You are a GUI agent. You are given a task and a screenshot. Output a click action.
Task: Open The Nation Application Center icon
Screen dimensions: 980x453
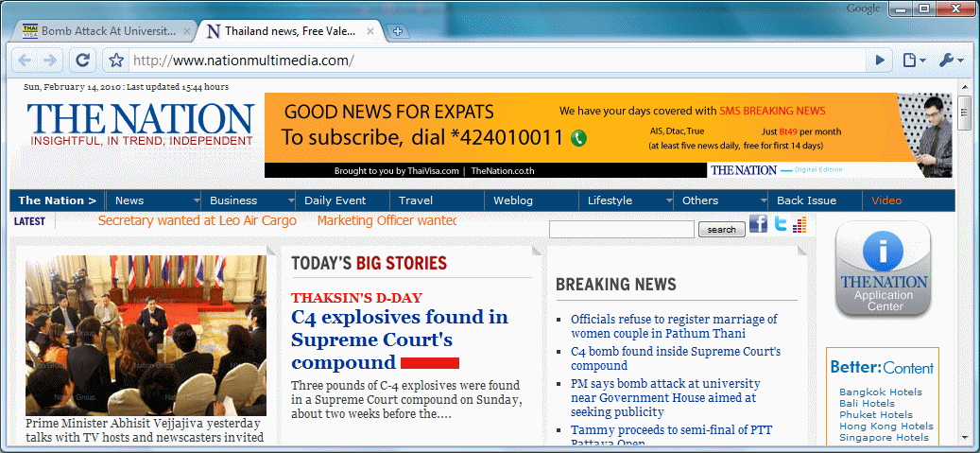pos(883,269)
